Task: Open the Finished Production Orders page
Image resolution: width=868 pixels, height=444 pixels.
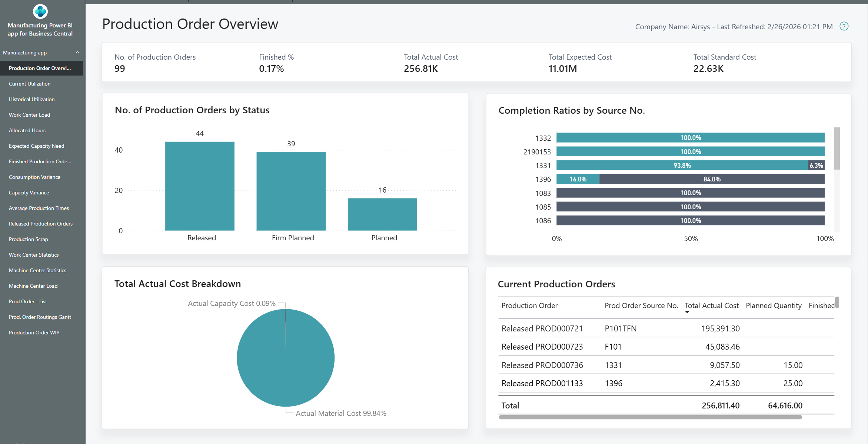Action: (x=39, y=161)
